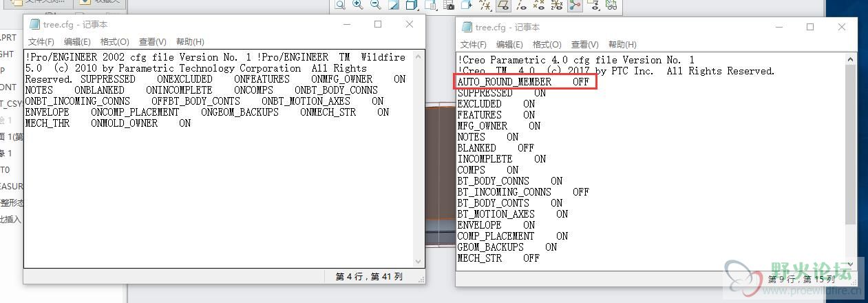
Task: Click the BT_BODY_CONTS ON line in right window
Action: tap(509, 203)
